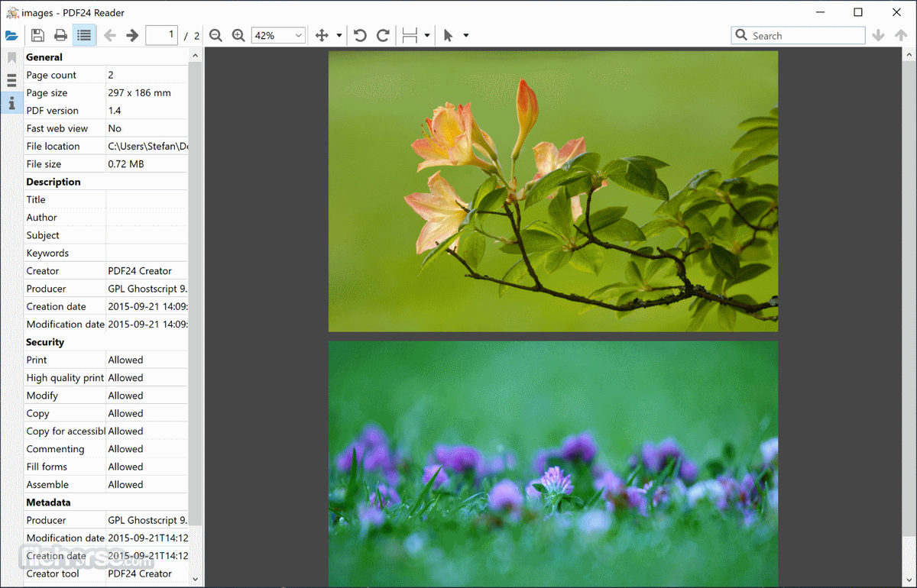Click the '0.72 MB' file size value
The width and height of the screenshot is (917, 588).
(x=126, y=164)
